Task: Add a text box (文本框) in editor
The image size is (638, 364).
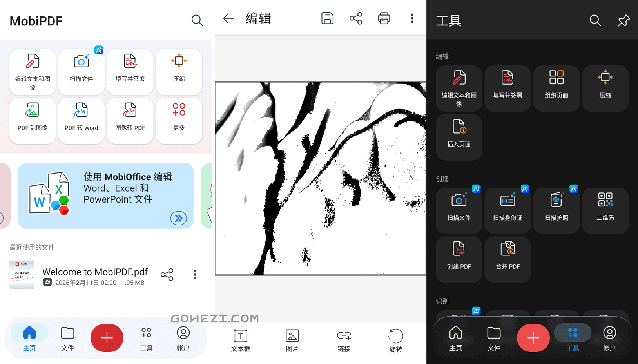Action: (241, 340)
